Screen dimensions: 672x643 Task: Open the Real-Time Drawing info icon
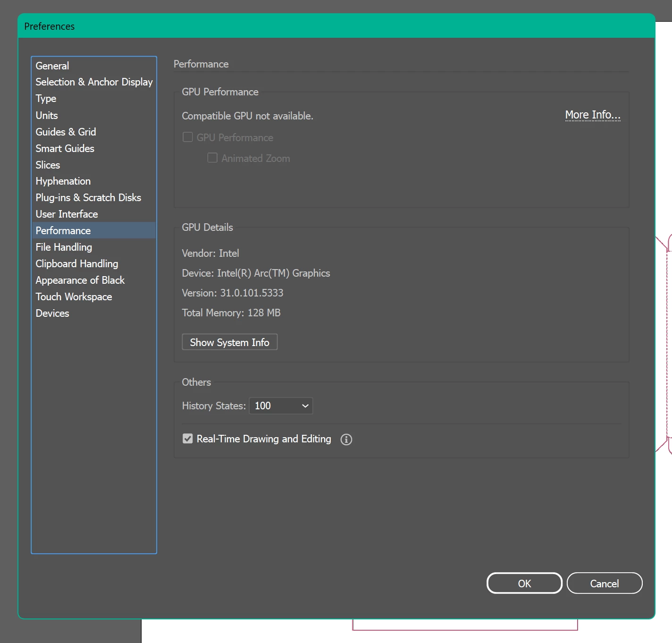346,440
